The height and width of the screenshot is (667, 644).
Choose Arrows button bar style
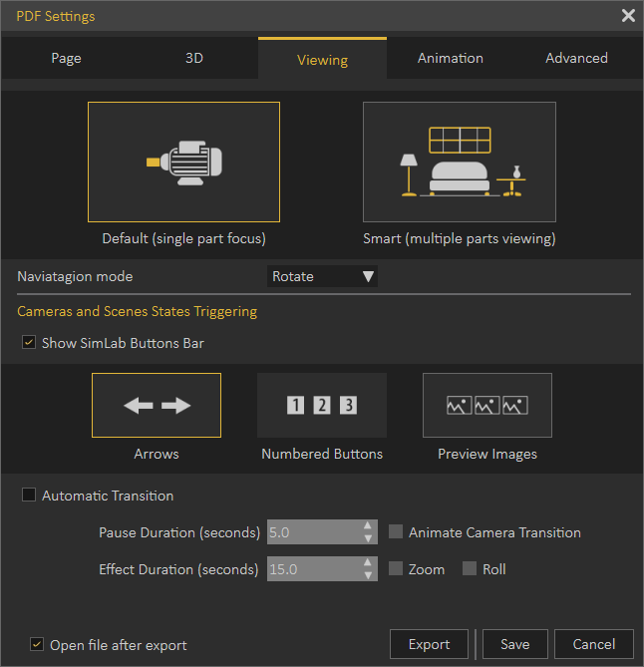click(157, 405)
